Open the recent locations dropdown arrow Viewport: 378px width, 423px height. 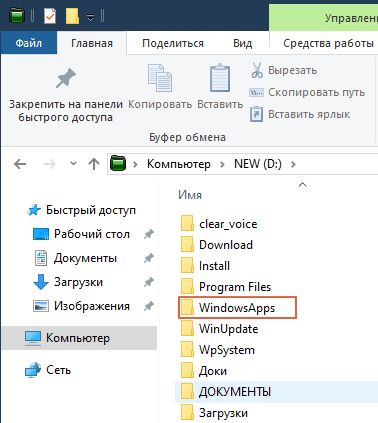point(73,164)
